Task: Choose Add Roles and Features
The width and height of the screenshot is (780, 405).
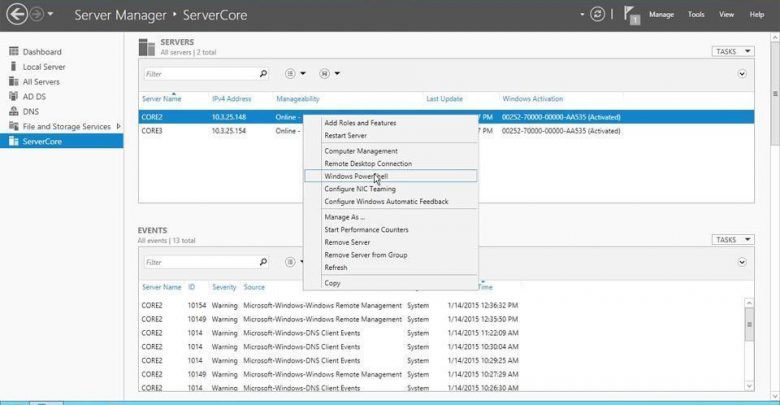Action: click(x=390, y=123)
